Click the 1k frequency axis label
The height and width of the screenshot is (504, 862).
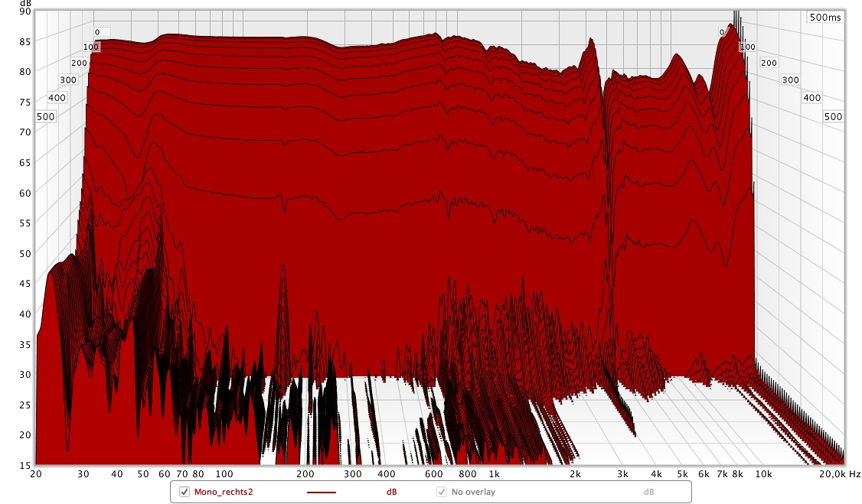495,474
